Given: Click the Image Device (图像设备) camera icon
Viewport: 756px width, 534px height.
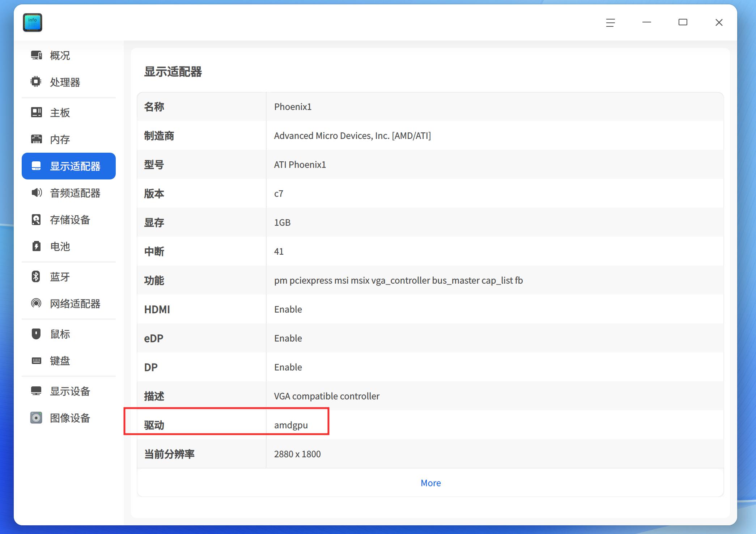Looking at the screenshot, I should pyautogui.click(x=36, y=418).
